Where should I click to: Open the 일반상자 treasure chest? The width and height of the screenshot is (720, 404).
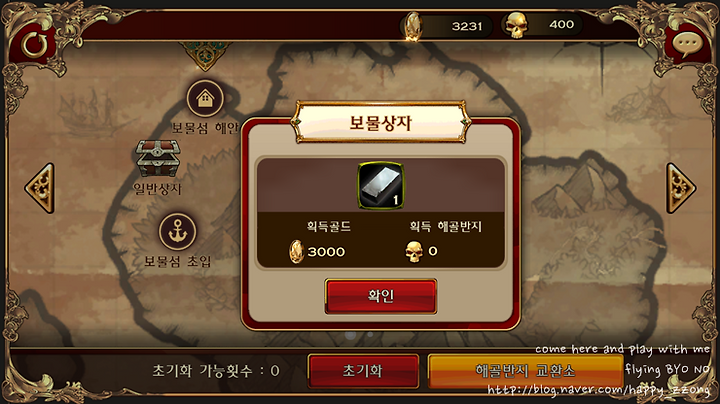pos(158,159)
